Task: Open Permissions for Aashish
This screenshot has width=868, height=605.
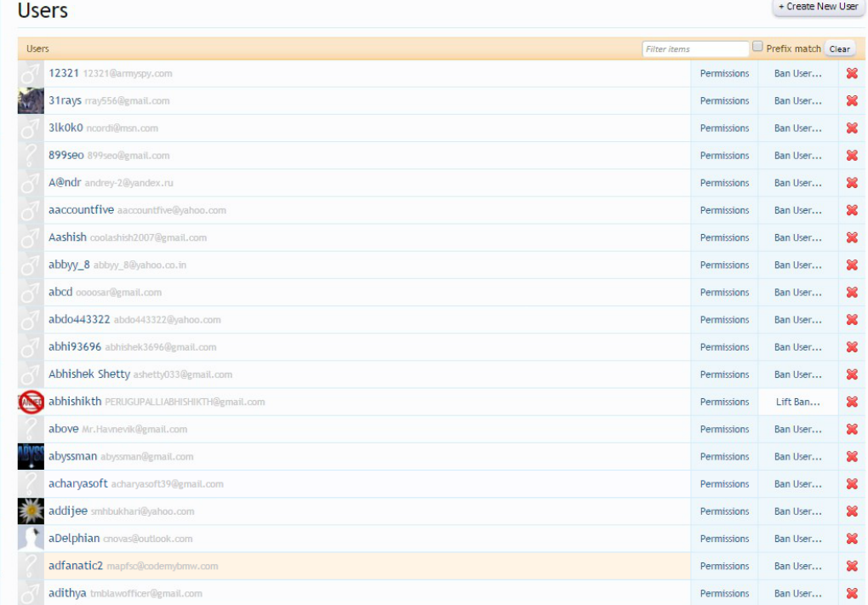Action: 725,237
